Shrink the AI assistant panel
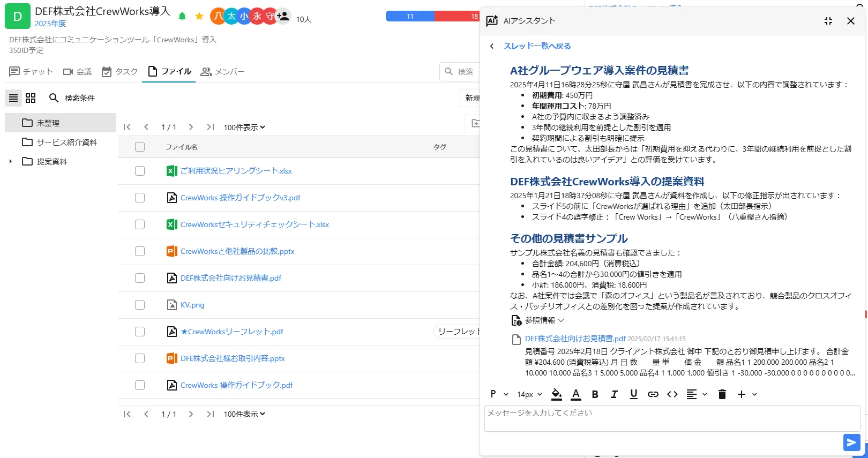The width and height of the screenshot is (868, 458). (828, 21)
